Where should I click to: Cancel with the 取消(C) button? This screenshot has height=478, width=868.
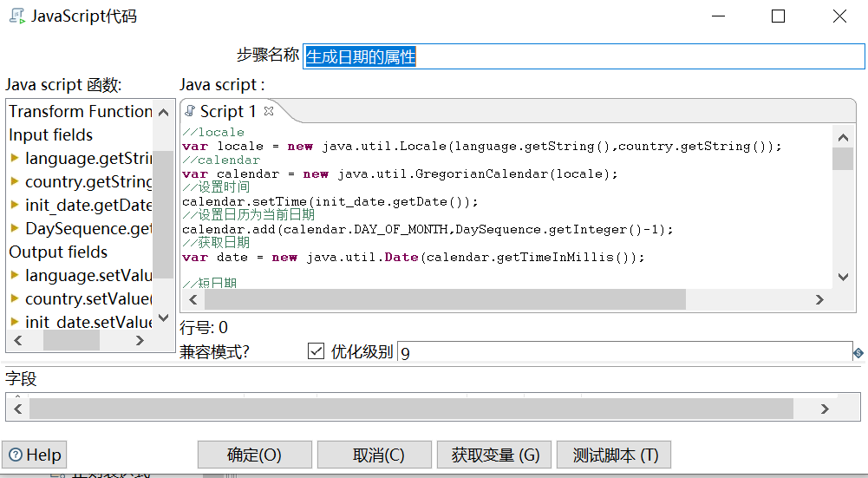[375, 455]
